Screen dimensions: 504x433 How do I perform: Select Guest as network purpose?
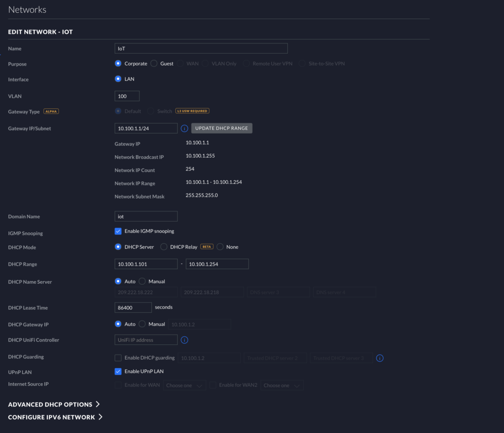coord(154,64)
